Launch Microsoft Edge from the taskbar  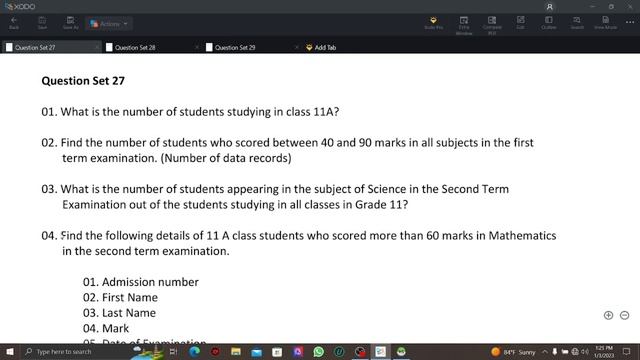click(194, 351)
